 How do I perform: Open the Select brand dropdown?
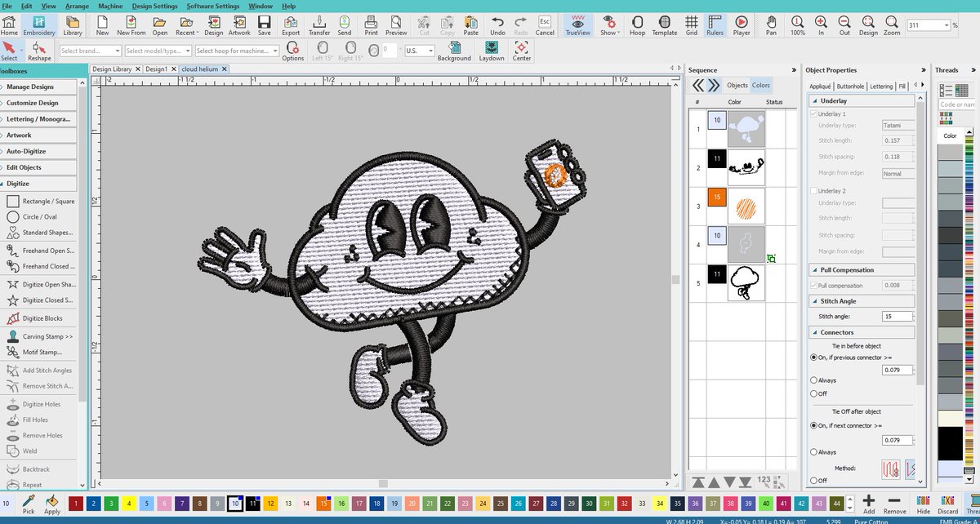(90, 51)
